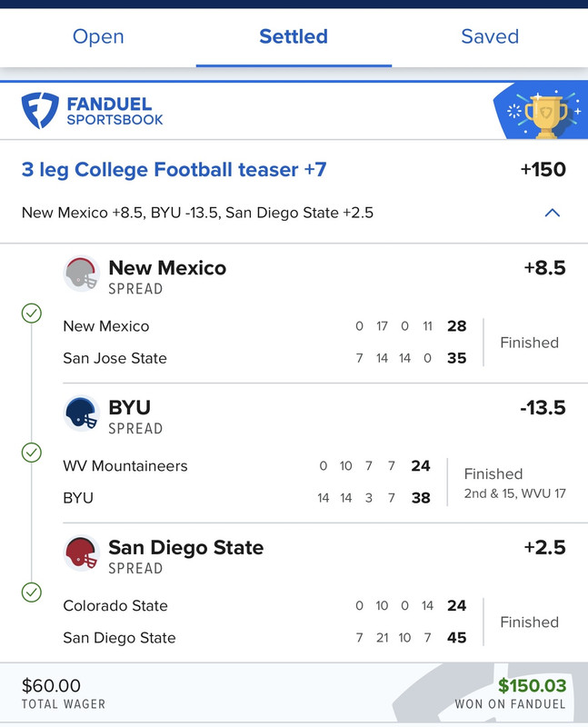The height and width of the screenshot is (727, 588).
Task: Tap the green checkmark beside New Mexico leg
Action: click(32, 314)
